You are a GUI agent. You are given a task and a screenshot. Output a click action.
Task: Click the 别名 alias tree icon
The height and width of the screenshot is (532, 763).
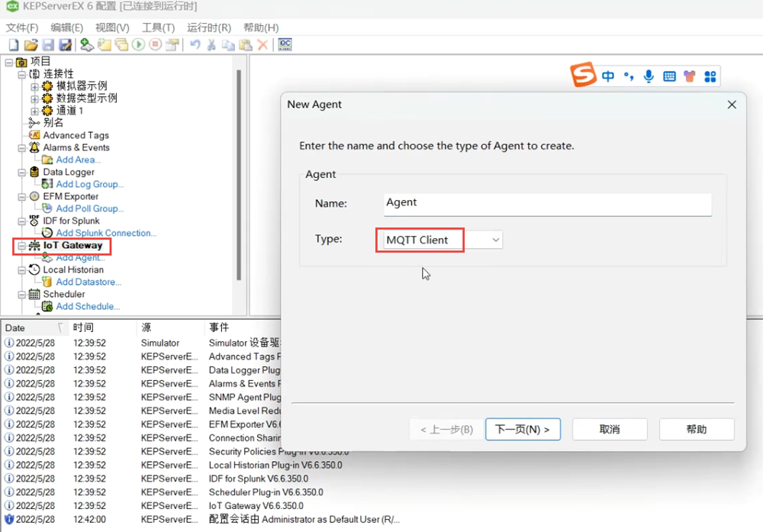tap(34, 123)
